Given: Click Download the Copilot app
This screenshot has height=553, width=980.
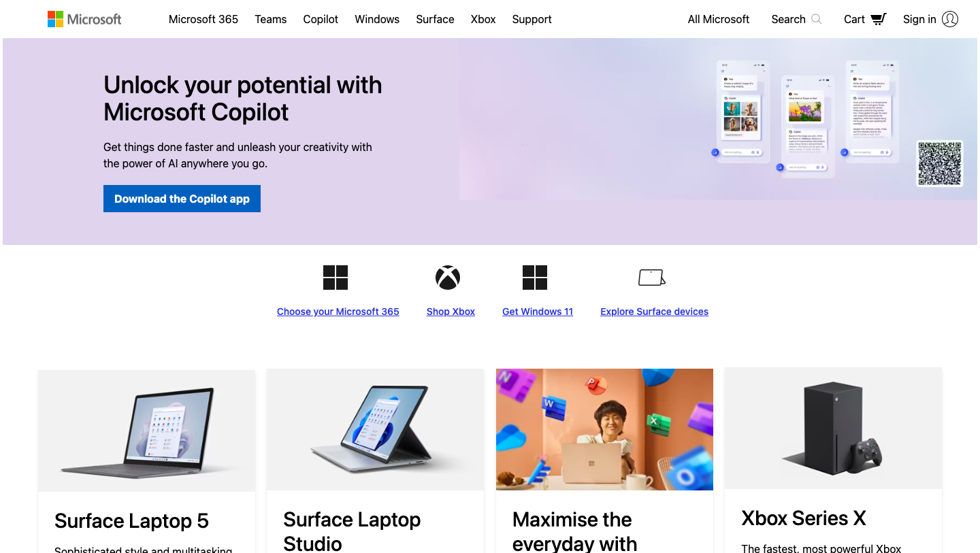Looking at the screenshot, I should 182,199.
